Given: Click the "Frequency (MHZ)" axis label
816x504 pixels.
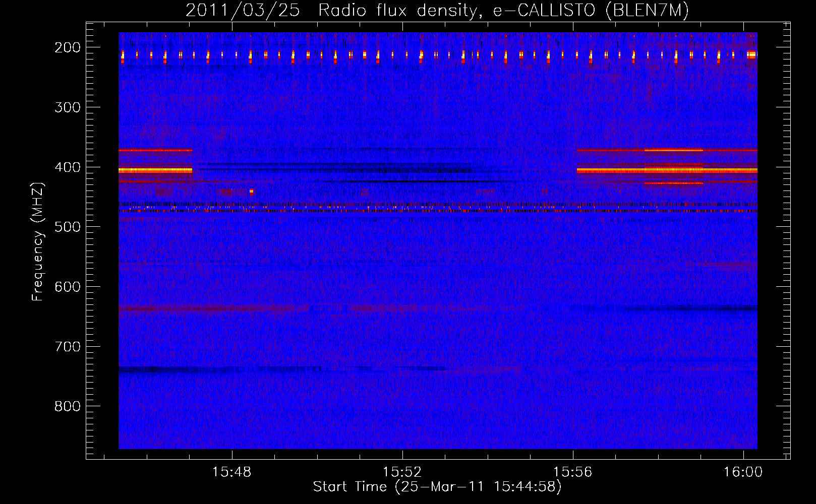Looking at the screenshot, I should 38,241.
